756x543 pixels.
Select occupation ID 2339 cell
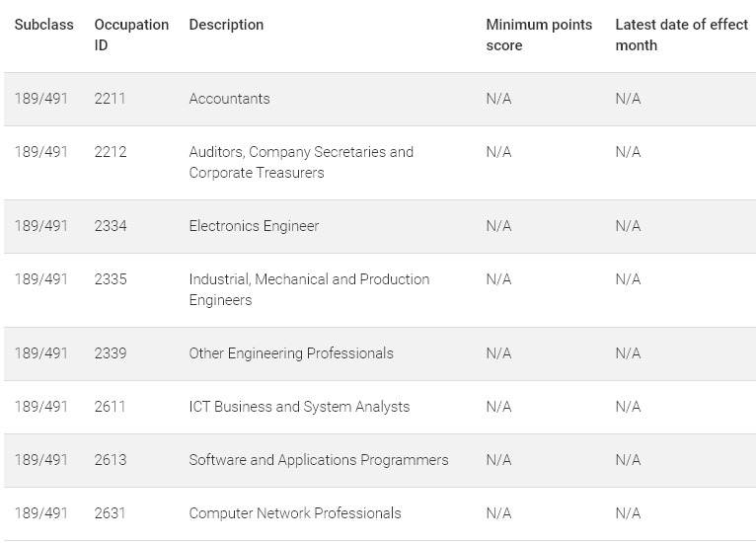[111, 353]
